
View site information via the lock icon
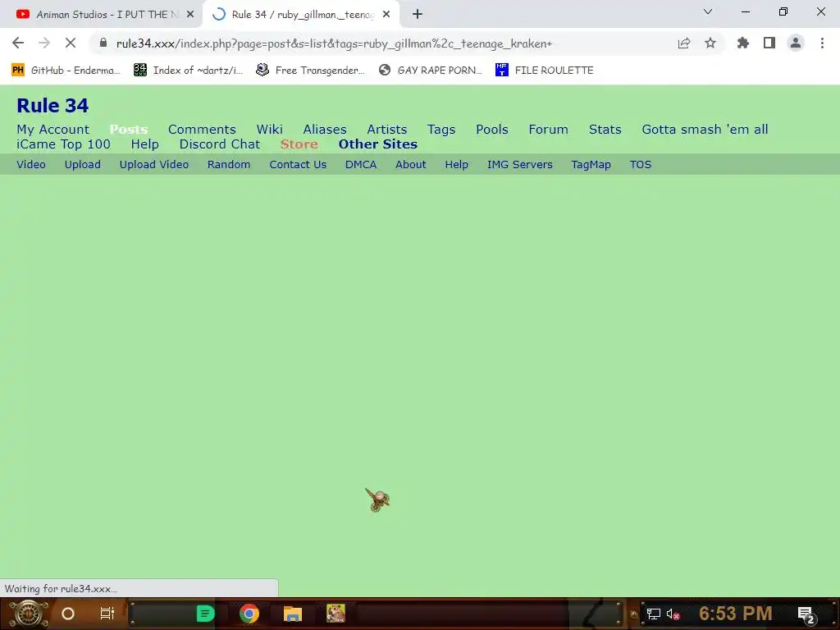click(x=103, y=43)
